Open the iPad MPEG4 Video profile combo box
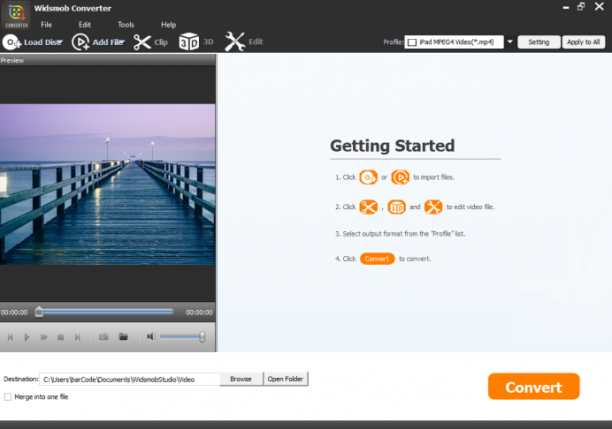612x429 pixels. click(454, 42)
